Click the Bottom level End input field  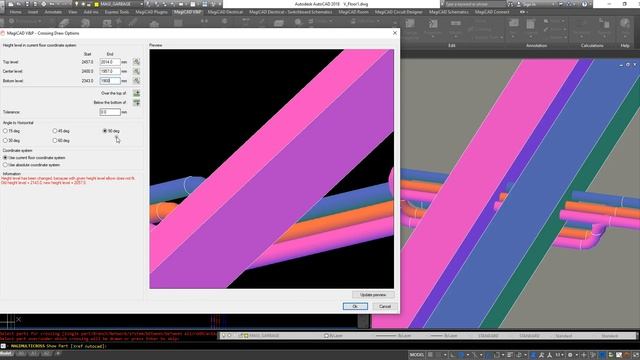(x=110, y=81)
